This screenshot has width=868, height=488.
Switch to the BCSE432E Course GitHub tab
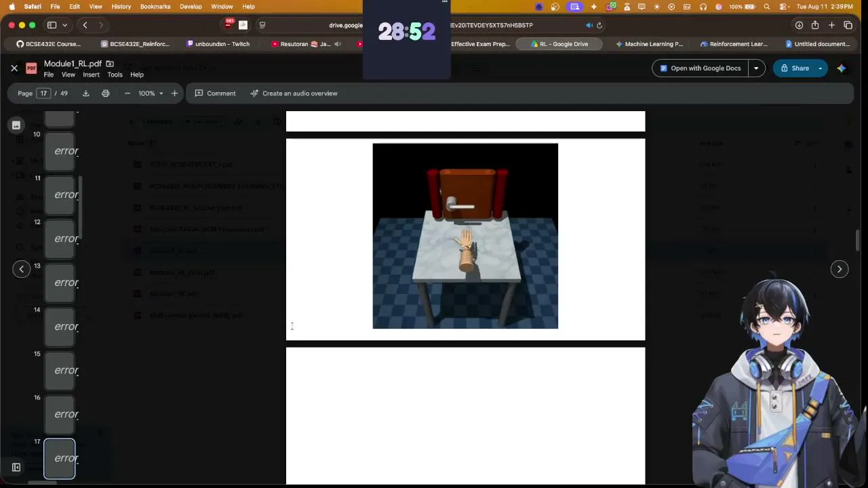49,44
